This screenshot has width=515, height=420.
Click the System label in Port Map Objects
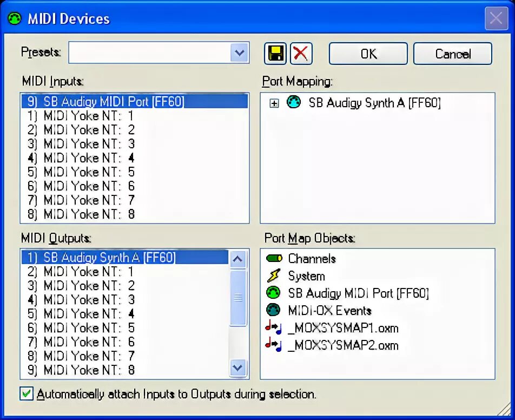coord(306,276)
